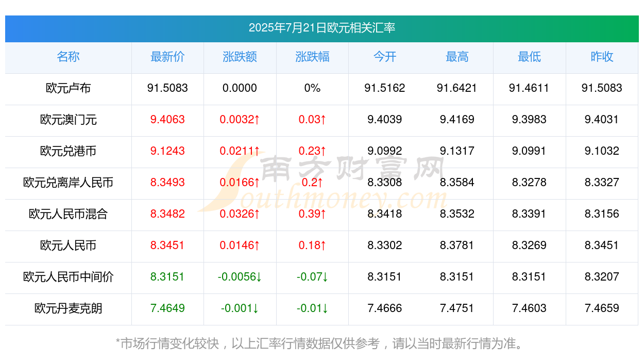
Task: Click opening price 8.3308
Action: click(x=385, y=183)
